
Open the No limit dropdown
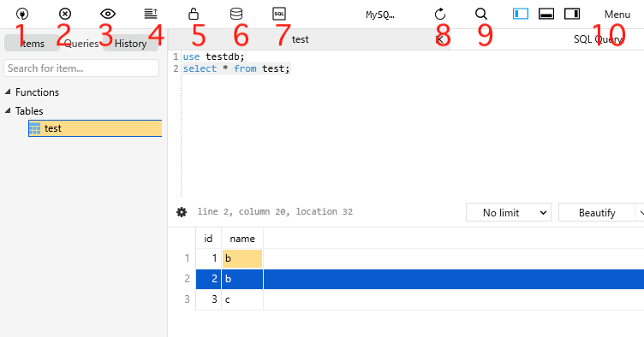[x=509, y=212]
